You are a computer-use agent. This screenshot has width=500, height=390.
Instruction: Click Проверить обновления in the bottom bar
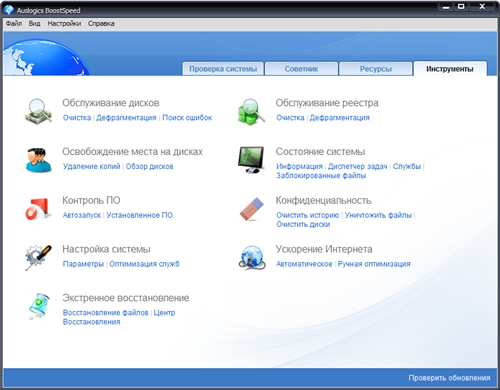pos(449,378)
